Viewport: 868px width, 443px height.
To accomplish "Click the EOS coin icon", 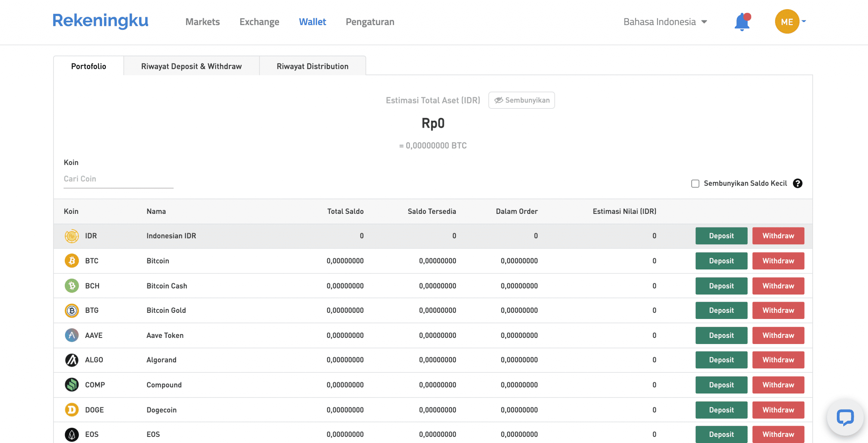I will 71,434.
